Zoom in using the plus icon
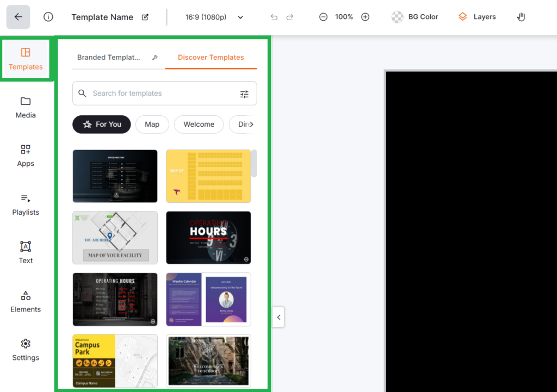557x392 pixels. 366,17
